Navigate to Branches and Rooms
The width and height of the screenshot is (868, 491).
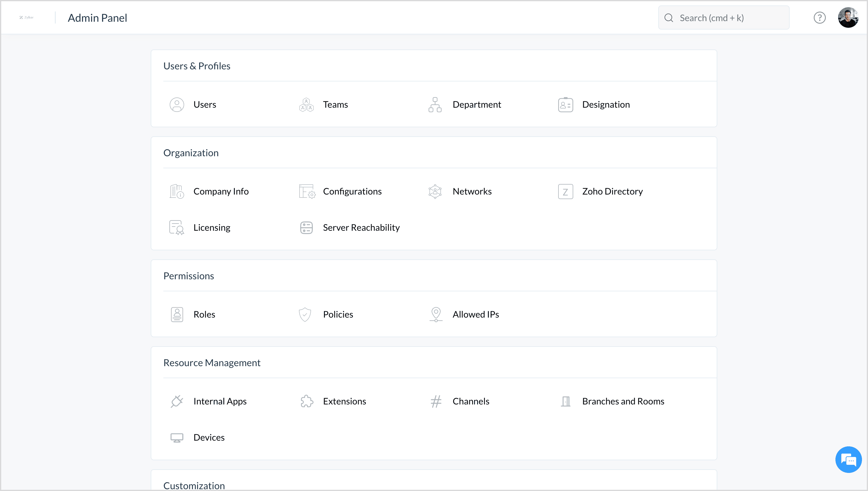[x=623, y=401]
